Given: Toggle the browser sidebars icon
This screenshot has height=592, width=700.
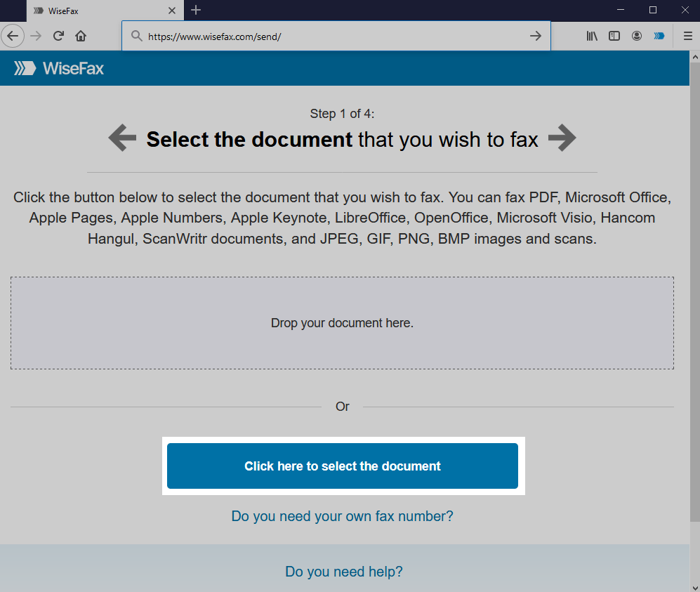Looking at the screenshot, I should point(614,36).
